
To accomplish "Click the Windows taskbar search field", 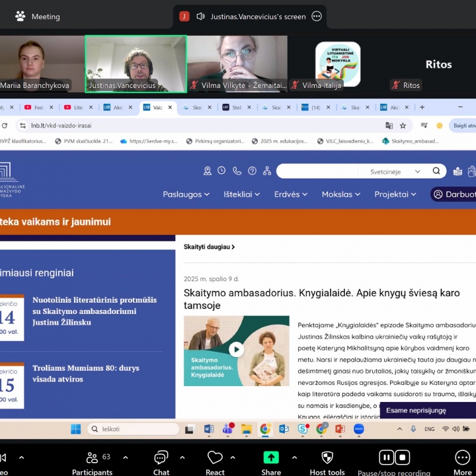I will pyautogui.click(x=132, y=429).
